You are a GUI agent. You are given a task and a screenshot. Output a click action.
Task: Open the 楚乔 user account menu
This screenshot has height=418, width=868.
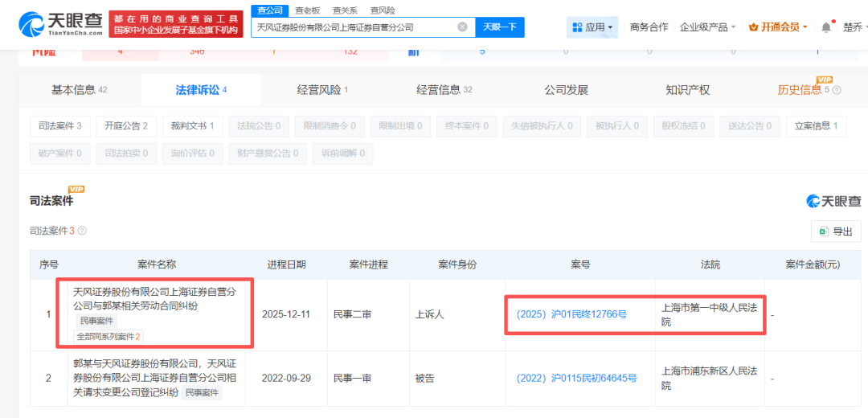[x=855, y=27]
